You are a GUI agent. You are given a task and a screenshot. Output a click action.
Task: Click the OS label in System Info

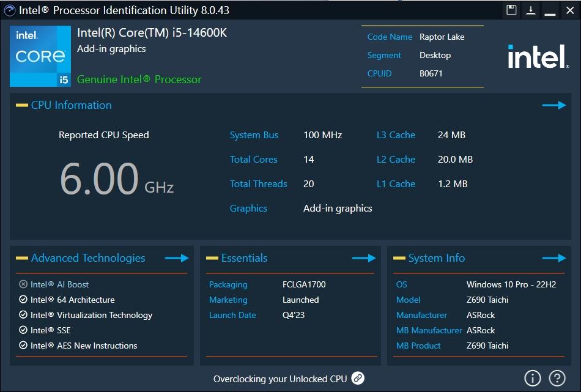[402, 284]
